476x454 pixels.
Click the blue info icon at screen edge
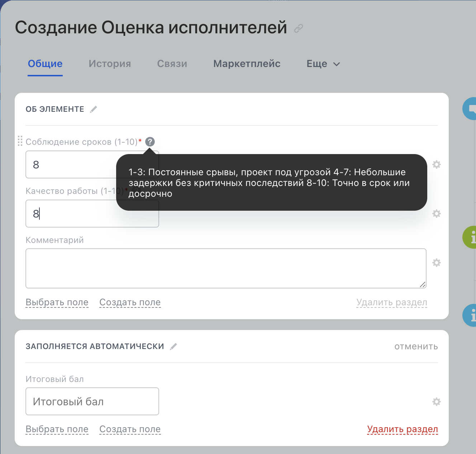click(472, 315)
